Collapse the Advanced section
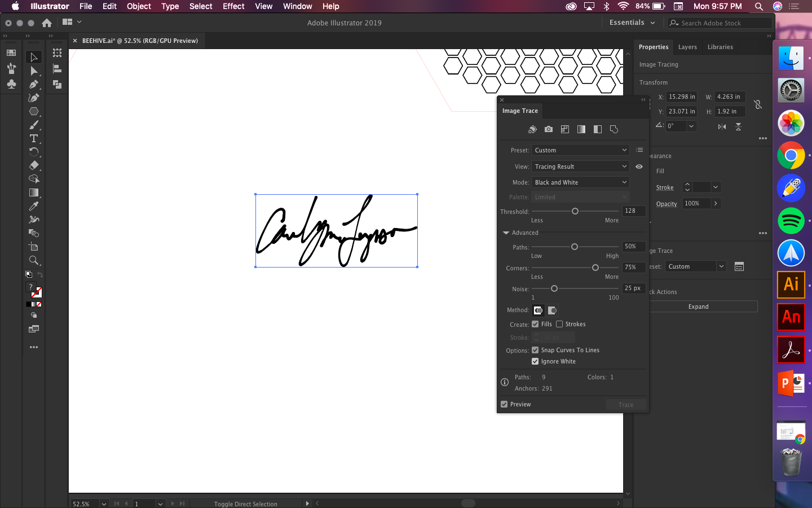The width and height of the screenshot is (812, 508). (x=506, y=232)
